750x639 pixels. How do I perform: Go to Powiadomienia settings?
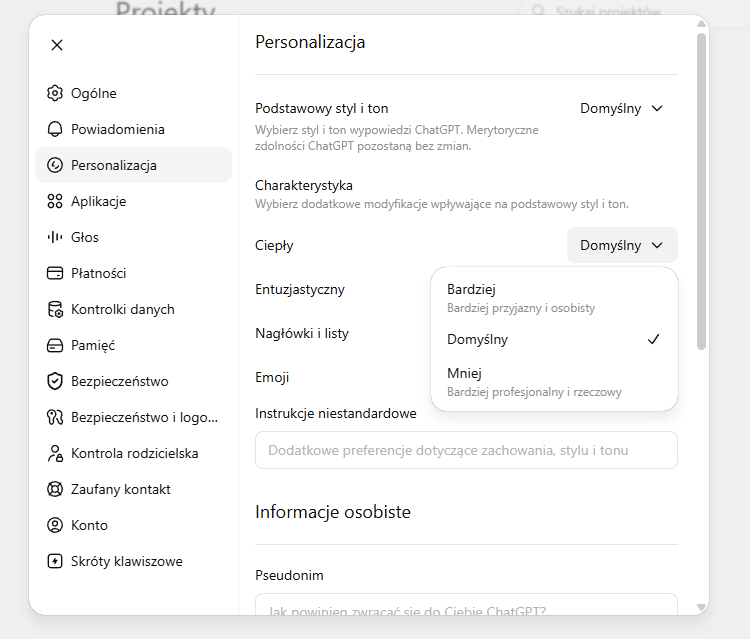(133, 129)
